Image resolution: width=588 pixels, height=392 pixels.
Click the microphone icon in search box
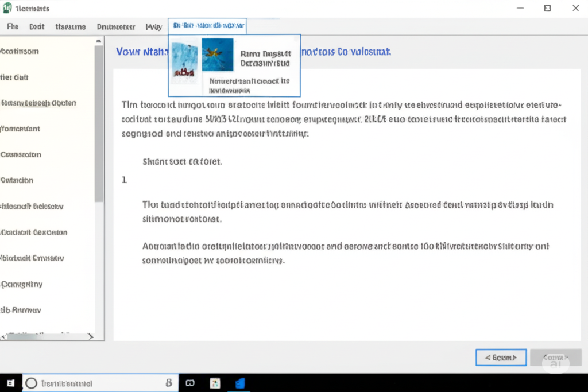point(169,383)
